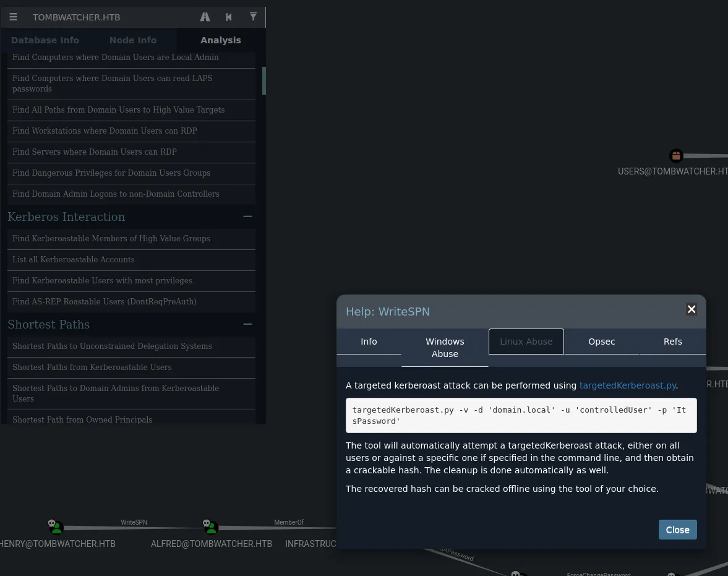Collapse the Kerberos Interaction section

247,217
